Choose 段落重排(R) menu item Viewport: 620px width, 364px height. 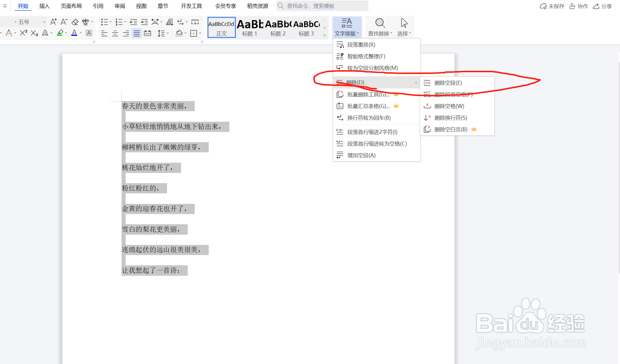[376, 45]
